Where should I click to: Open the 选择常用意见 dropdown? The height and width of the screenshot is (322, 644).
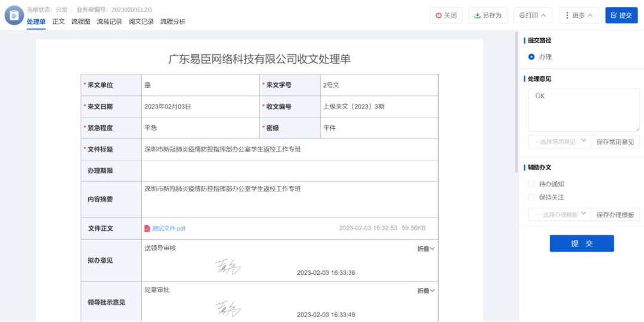(559, 142)
